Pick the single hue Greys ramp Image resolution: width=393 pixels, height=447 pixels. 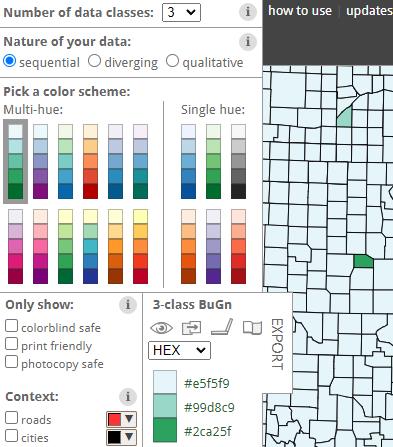coord(238,162)
